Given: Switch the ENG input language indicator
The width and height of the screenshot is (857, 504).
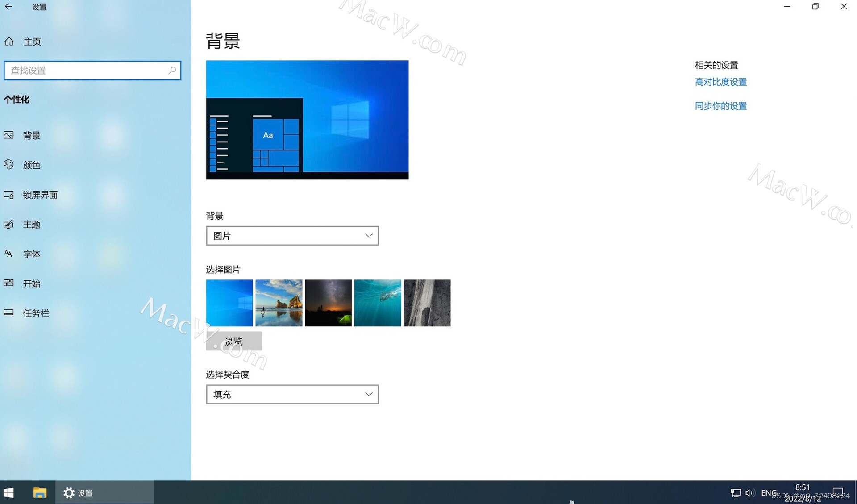Looking at the screenshot, I should coord(769,493).
